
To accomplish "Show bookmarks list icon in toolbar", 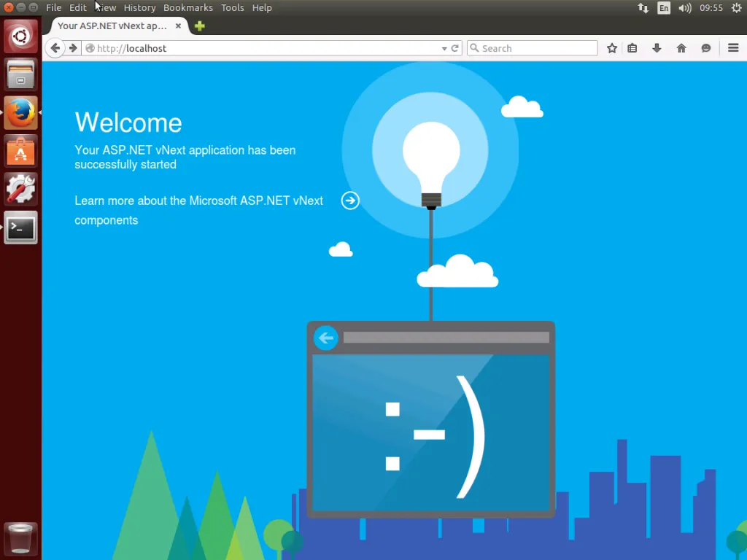I will point(632,48).
